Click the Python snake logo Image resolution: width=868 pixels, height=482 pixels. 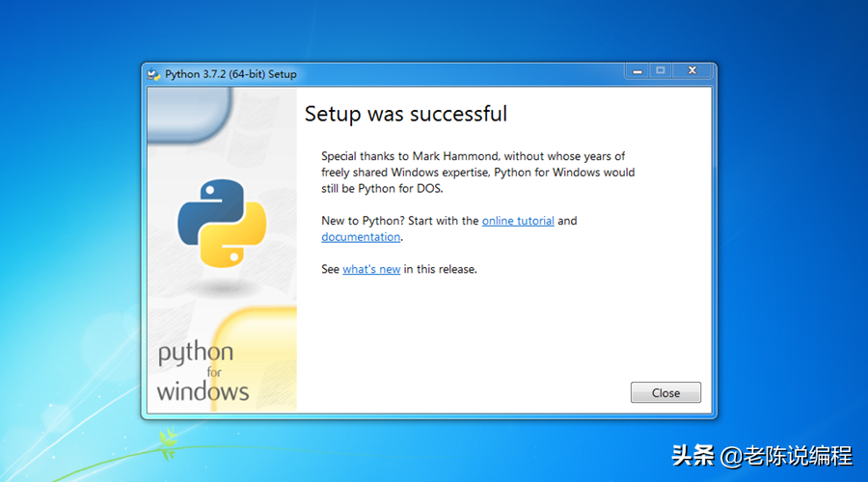[222, 223]
